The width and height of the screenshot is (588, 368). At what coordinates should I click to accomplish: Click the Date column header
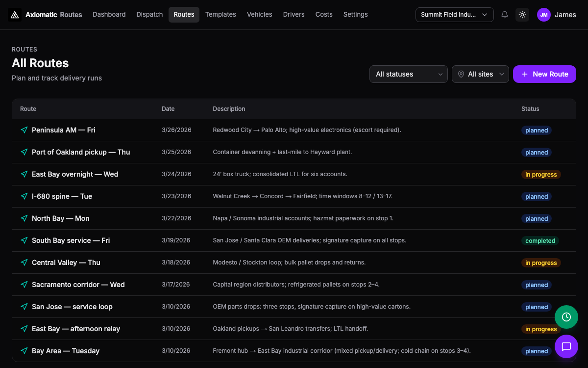168,109
